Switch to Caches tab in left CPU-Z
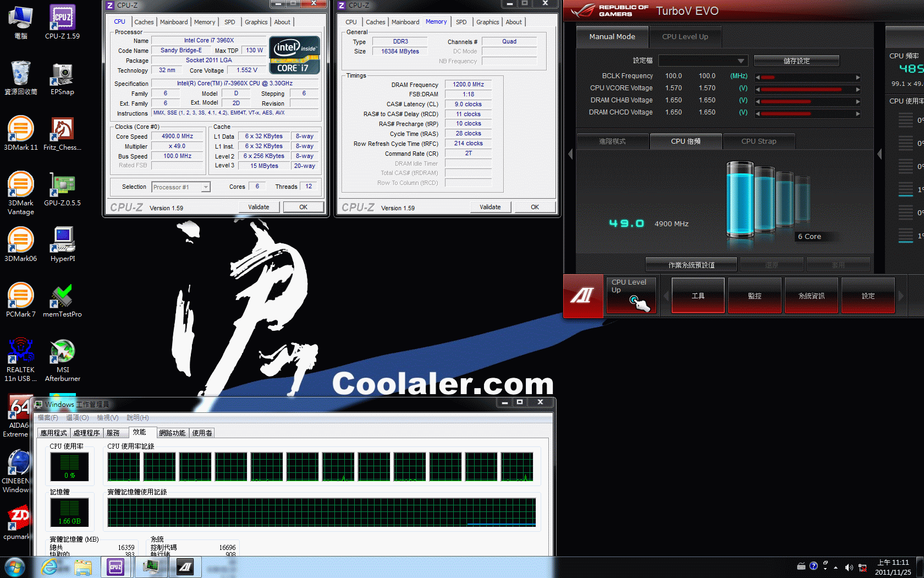Viewport: 924px width, 578px height. (144, 22)
